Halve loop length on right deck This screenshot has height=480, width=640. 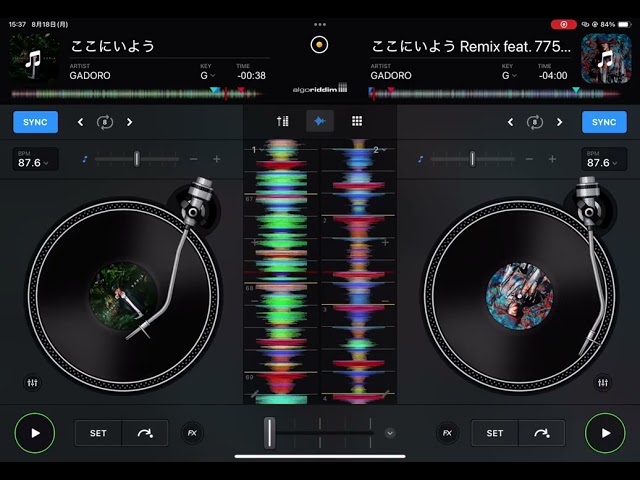click(510, 122)
